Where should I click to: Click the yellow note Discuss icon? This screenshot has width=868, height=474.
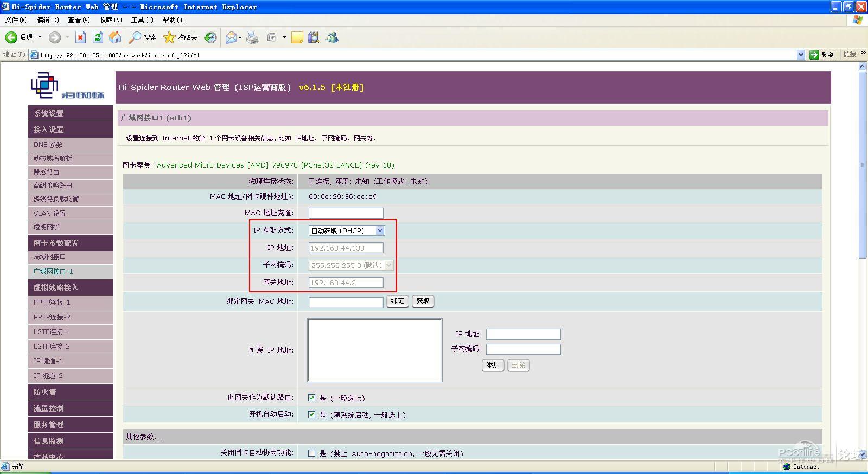(297, 37)
